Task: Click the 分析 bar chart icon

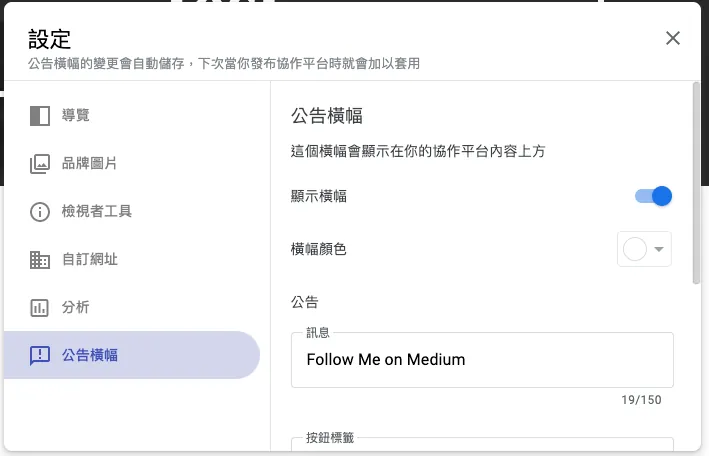Action: click(40, 307)
